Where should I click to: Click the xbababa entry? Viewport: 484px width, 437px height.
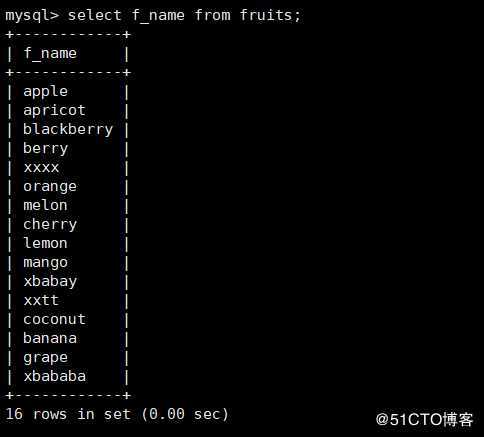point(54,377)
